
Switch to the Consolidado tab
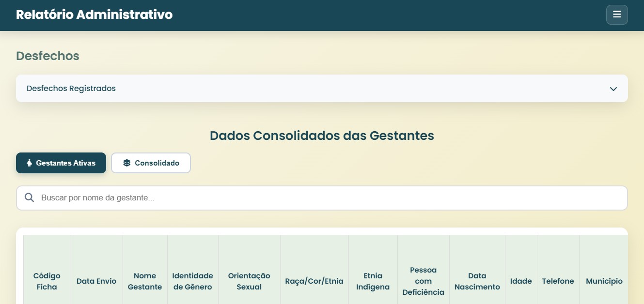coord(151,163)
